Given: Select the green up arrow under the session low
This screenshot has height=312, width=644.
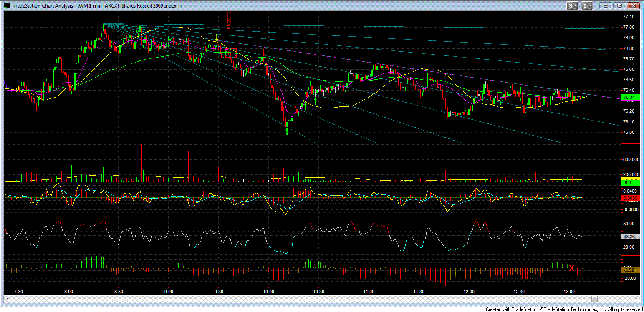Looking at the screenshot, I should 287,131.
